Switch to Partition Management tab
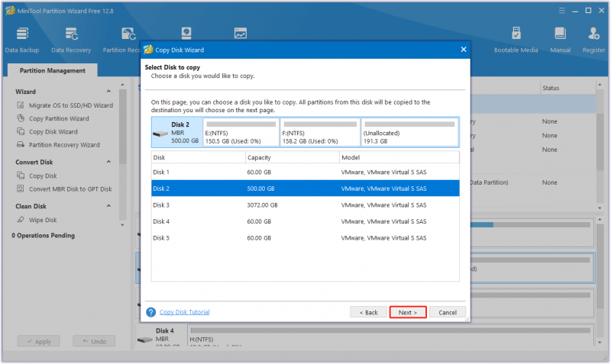This screenshot has height=364, width=611. pyautogui.click(x=53, y=70)
